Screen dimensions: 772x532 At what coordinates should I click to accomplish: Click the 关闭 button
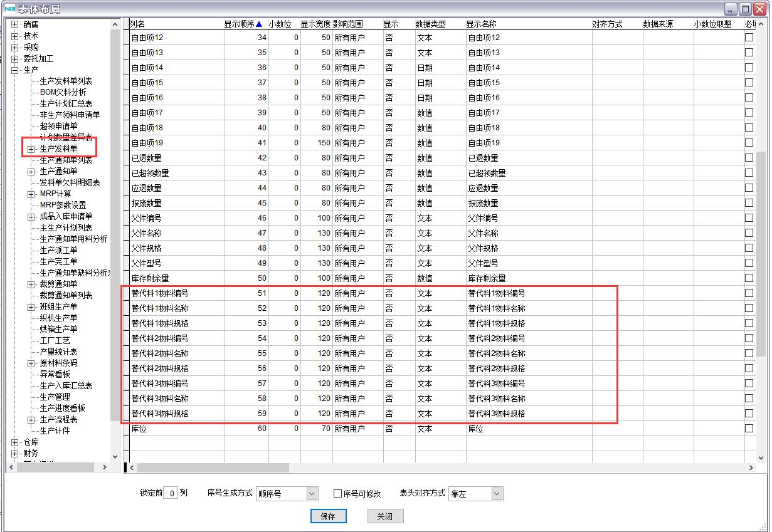(x=384, y=516)
